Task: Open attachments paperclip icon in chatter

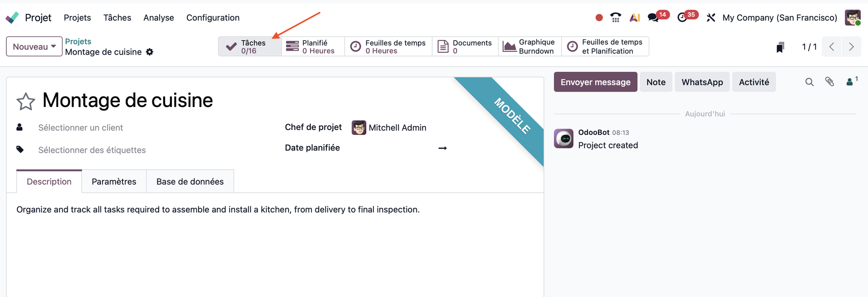Action: tap(830, 82)
